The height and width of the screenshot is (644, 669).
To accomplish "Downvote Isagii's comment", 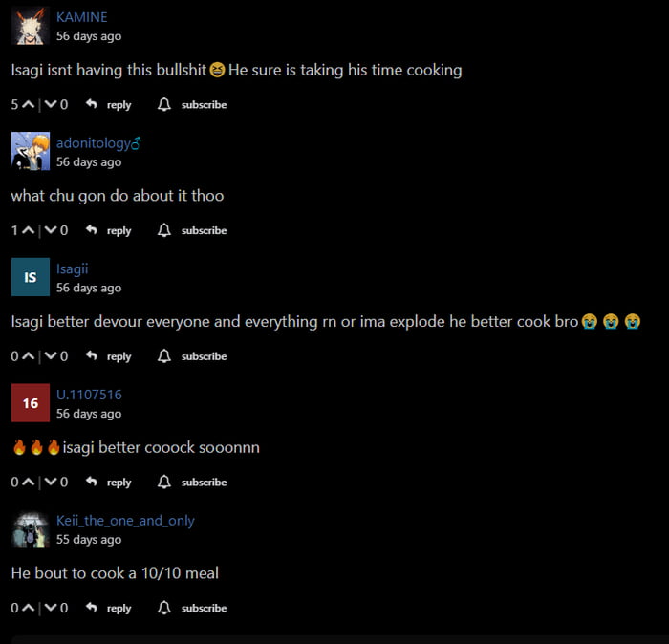I will [51, 355].
